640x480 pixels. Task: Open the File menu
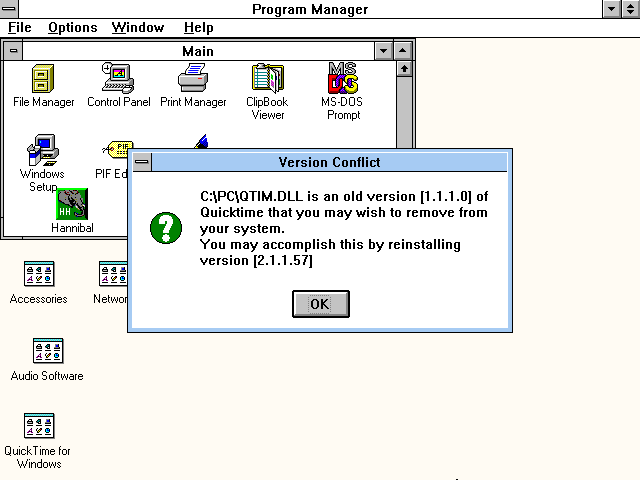point(20,28)
